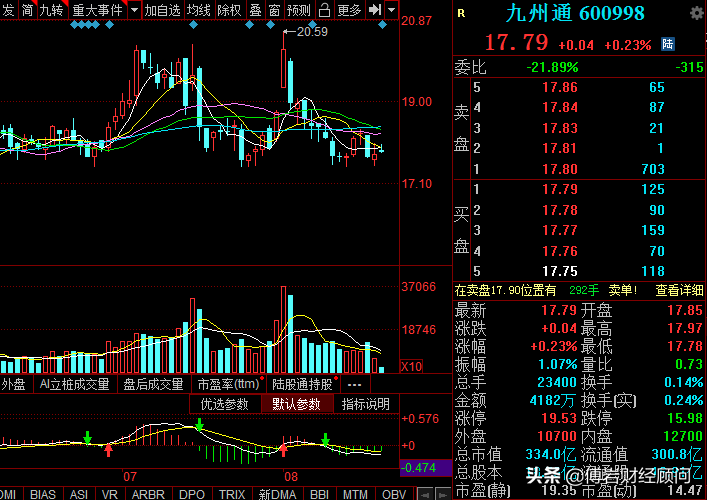Image resolution: width=707 pixels, height=500 pixels.
Task: Click sell level 3 price 17.83
Action: tap(560, 128)
